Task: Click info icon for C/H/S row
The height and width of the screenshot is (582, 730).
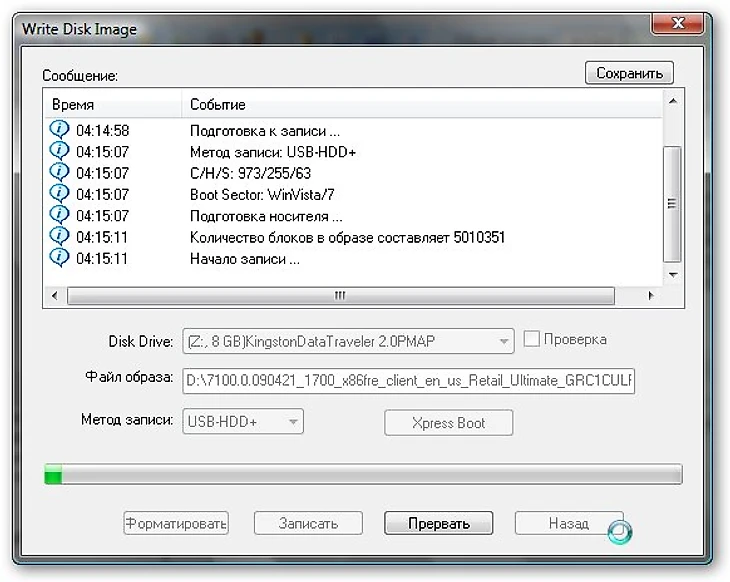Action: click(x=59, y=173)
